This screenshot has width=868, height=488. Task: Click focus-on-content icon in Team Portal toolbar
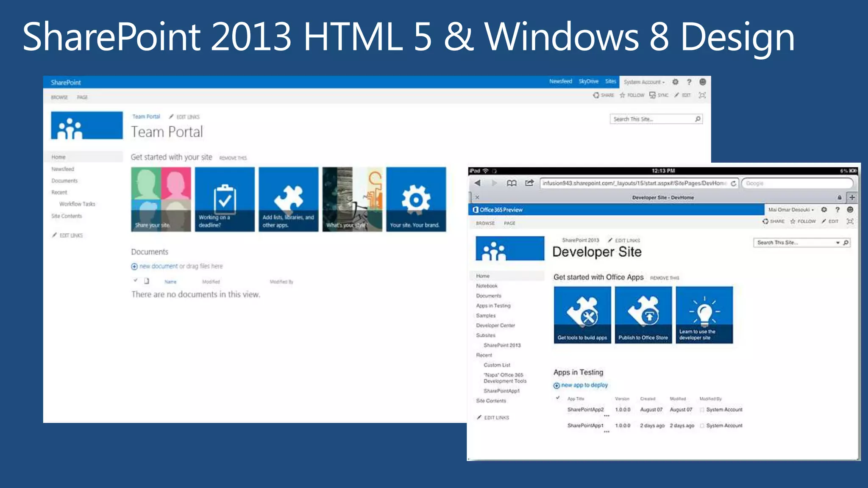[x=702, y=95]
